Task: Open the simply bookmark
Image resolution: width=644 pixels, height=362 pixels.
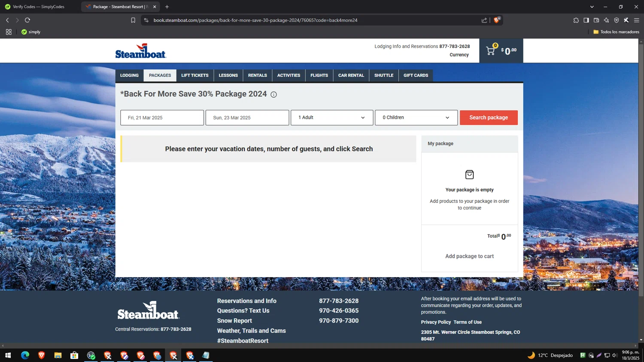Action: pos(31,32)
